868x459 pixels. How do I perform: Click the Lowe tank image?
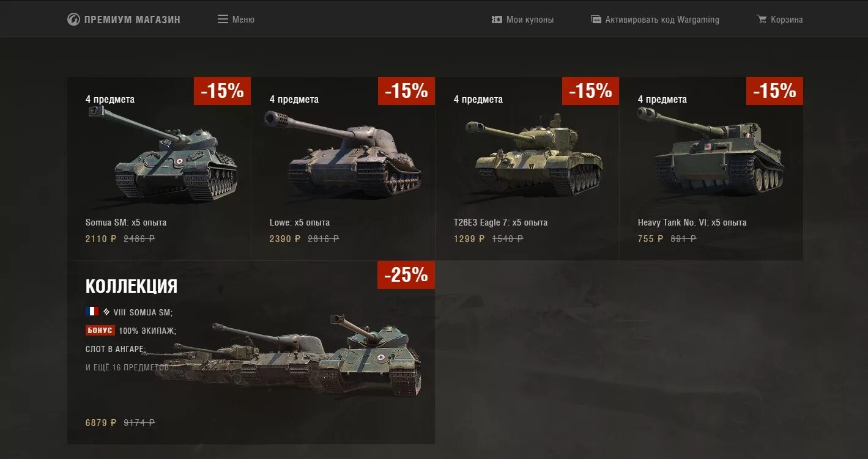(343, 156)
